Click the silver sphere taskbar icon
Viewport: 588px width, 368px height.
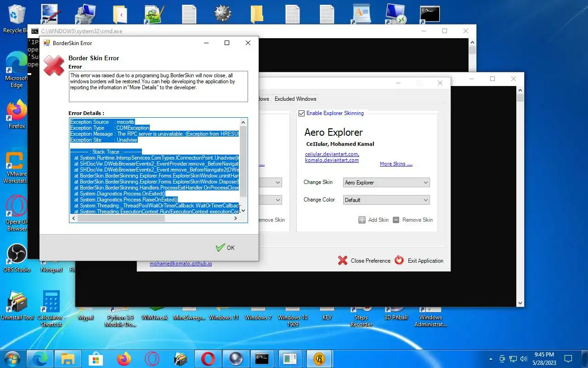[236, 358]
